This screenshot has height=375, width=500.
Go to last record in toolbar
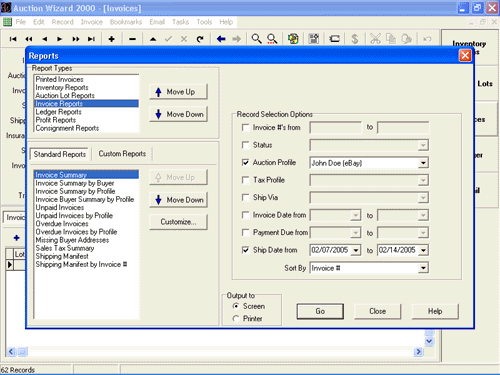91,39
